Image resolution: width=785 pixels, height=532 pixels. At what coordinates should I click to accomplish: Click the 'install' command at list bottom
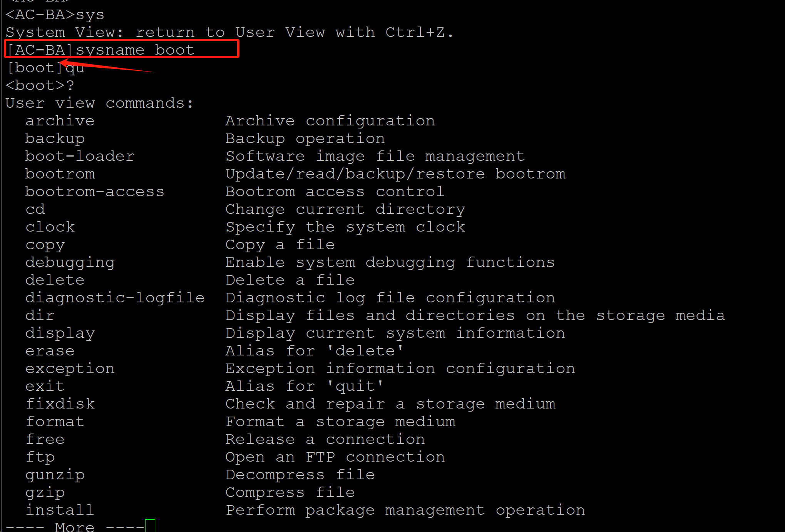pos(60,510)
